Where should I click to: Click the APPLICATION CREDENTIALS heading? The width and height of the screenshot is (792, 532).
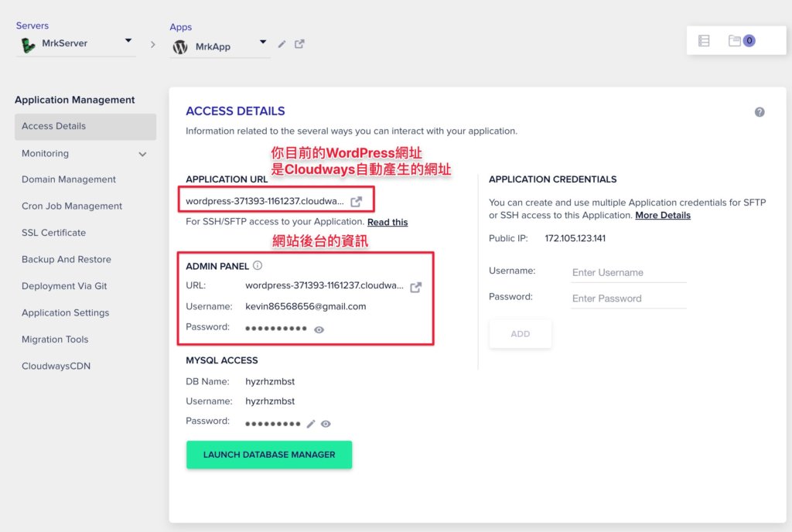coord(552,179)
